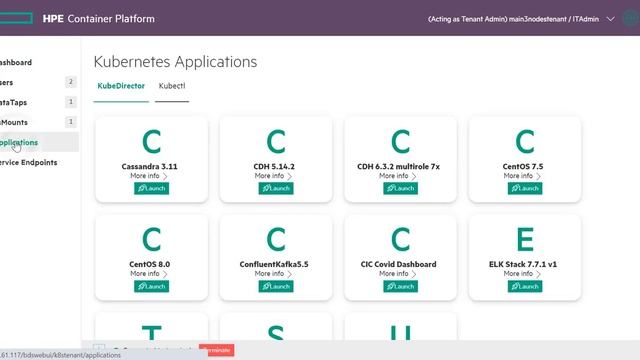This screenshot has height=360, width=640.
Task: Launch CentOS 8.0 application
Action: (x=151, y=286)
